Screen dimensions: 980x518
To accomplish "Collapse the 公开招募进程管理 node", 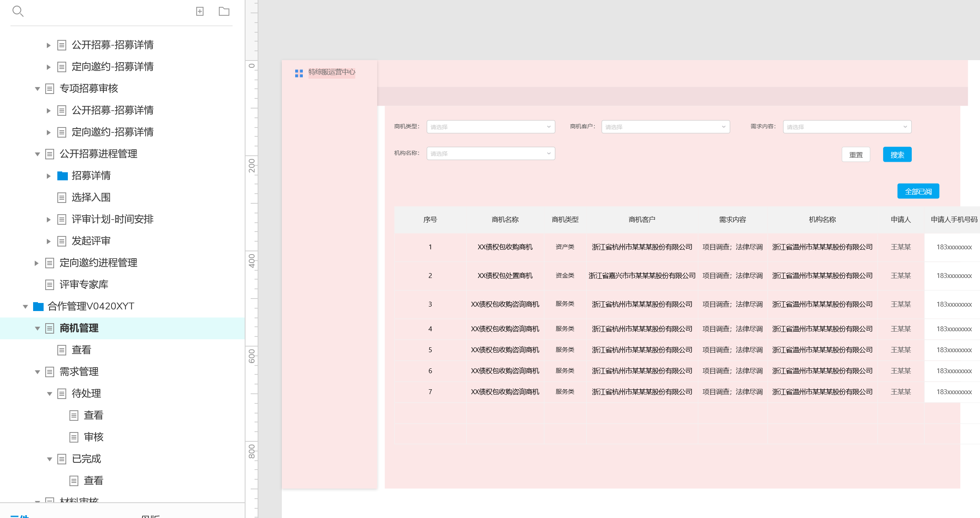I will [x=37, y=154].
